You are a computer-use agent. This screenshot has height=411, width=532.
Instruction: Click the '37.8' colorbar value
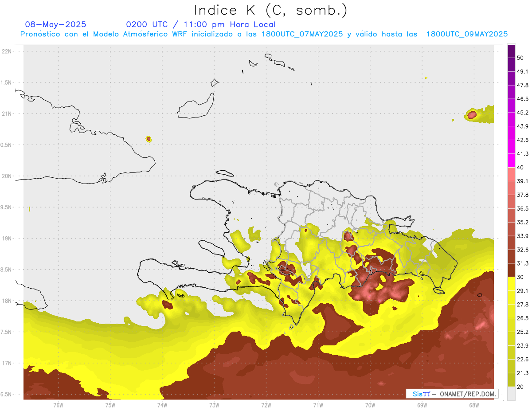(x=522, y=195)
